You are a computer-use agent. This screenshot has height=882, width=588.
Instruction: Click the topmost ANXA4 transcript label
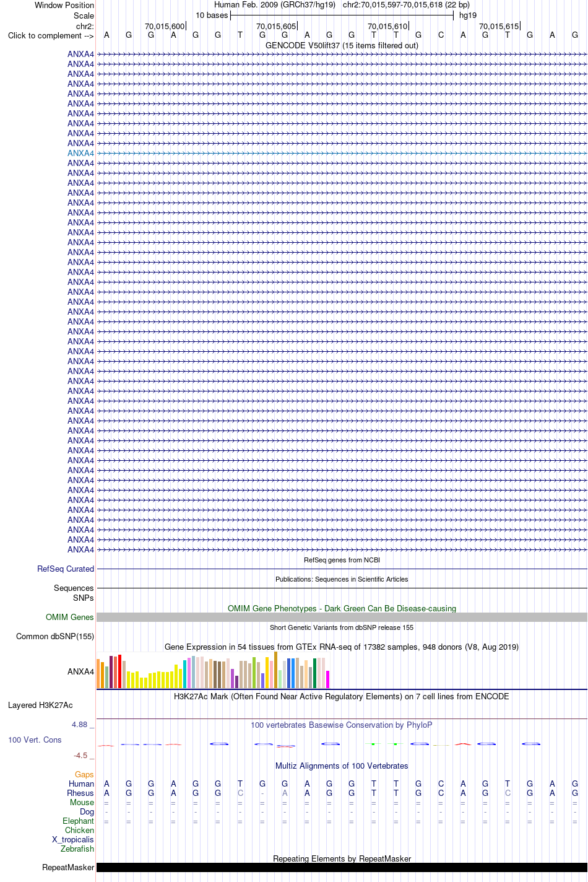click(80, 54)
